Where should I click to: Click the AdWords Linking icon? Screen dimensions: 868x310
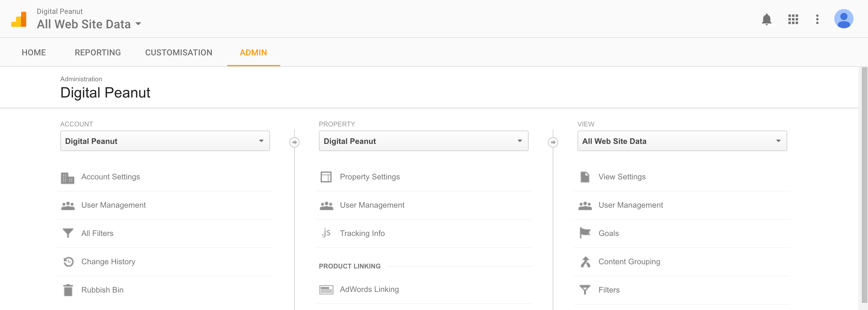(x=326, y=290)
